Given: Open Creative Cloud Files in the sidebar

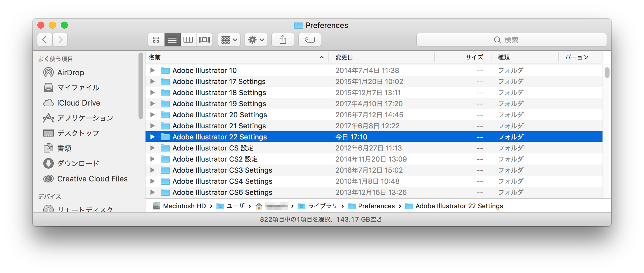Looking at the screenshot, I should [85, 178].
